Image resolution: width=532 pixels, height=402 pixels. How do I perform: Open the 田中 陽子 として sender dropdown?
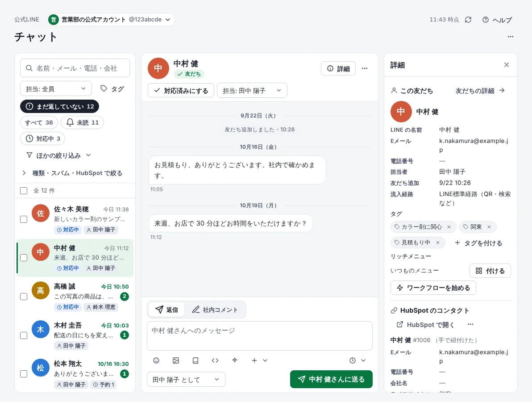[186, 380]
